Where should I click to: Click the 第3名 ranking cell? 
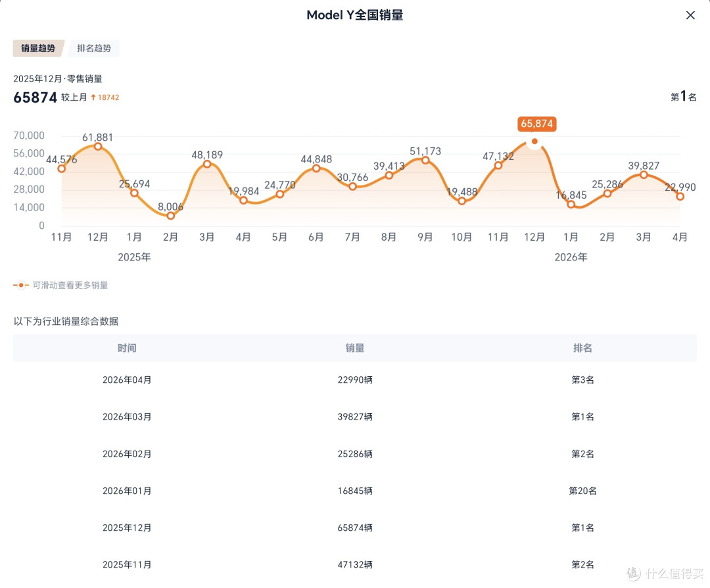tap(582, 380)
